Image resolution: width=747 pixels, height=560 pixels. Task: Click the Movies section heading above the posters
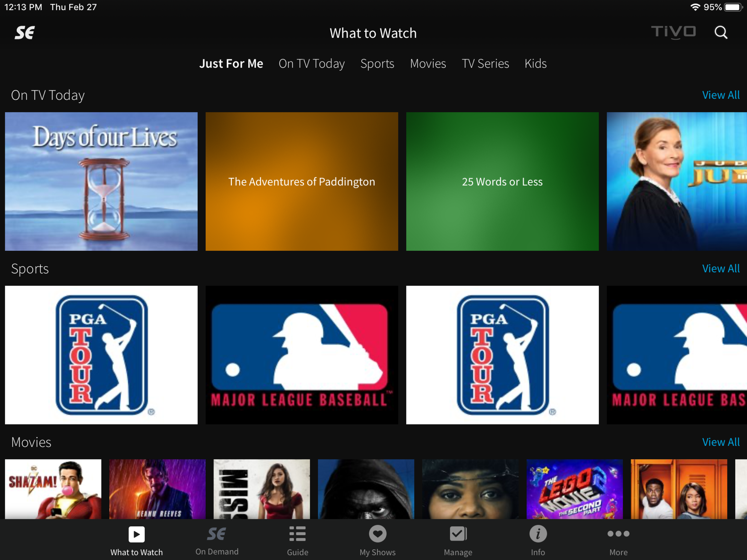click(x=31, y=442)
